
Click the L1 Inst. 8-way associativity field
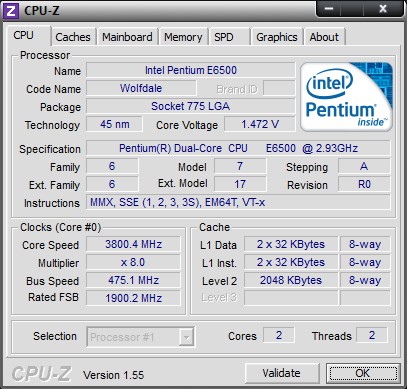coord(365,262)
